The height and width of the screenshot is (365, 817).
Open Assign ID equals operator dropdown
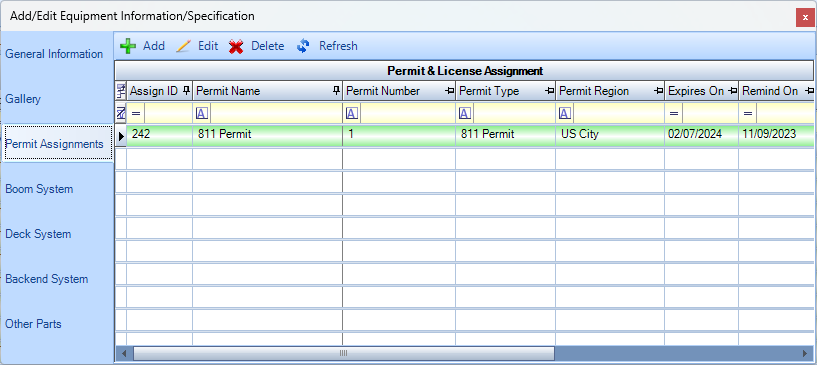click(x=136, y=113)
